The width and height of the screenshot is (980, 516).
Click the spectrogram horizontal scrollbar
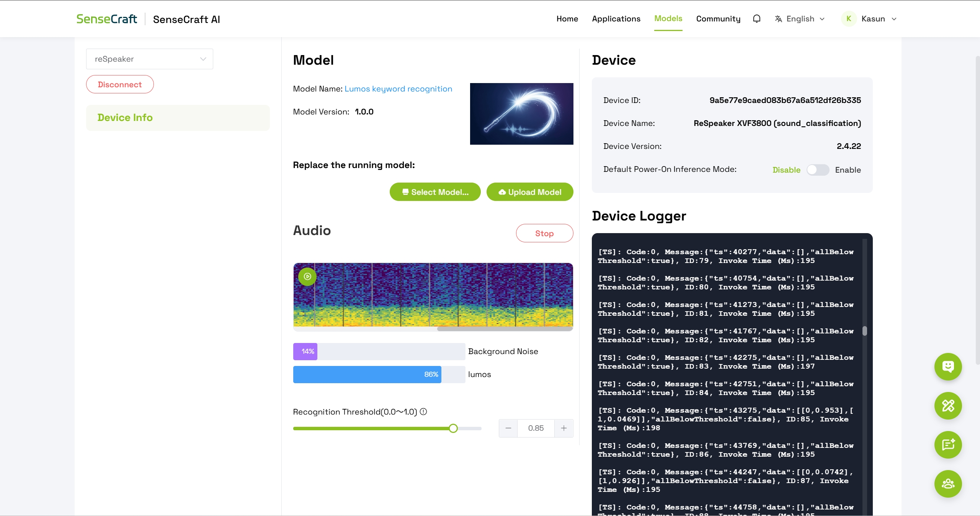coord(505,329)
